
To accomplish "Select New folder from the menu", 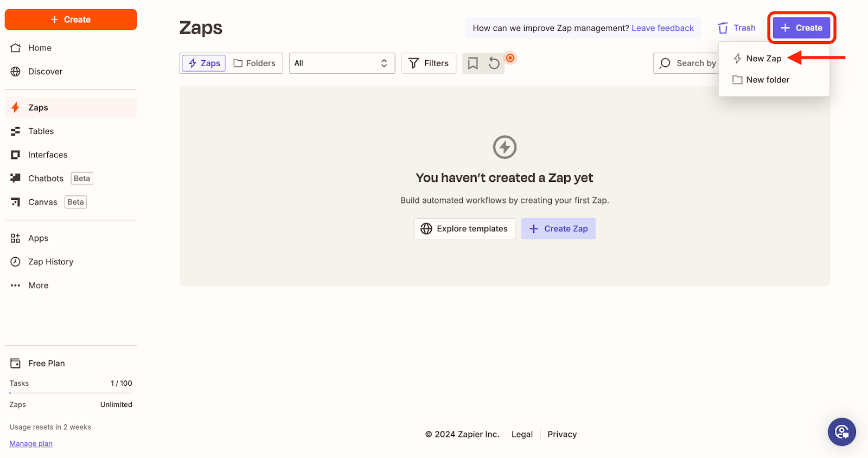I will [x=767, y=80].
